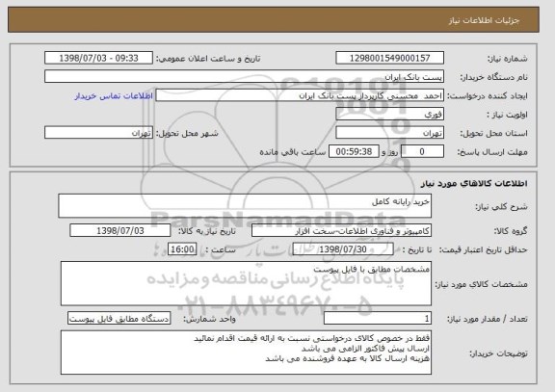555x392 pixels.
Task: Click the گروه کالا label
Action: point(511,231)
